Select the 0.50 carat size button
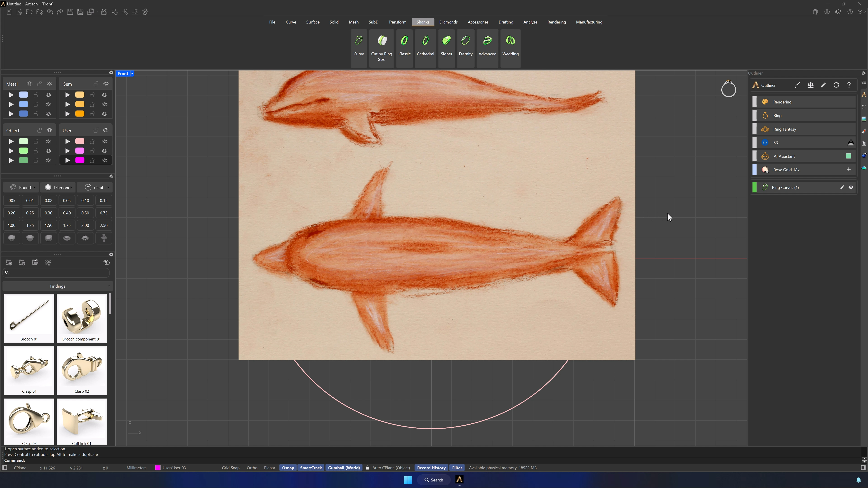The width and height of the screenshot is (868, 488). point(85,213)
